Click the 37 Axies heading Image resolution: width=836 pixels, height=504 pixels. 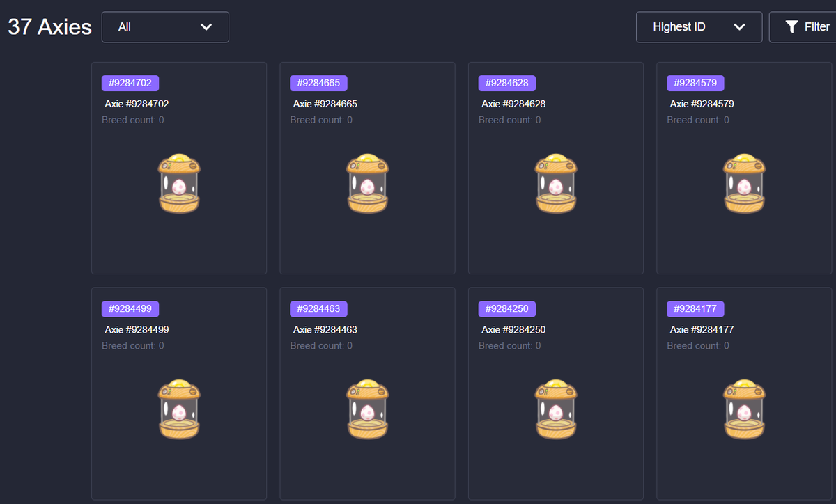click(49, 27)
